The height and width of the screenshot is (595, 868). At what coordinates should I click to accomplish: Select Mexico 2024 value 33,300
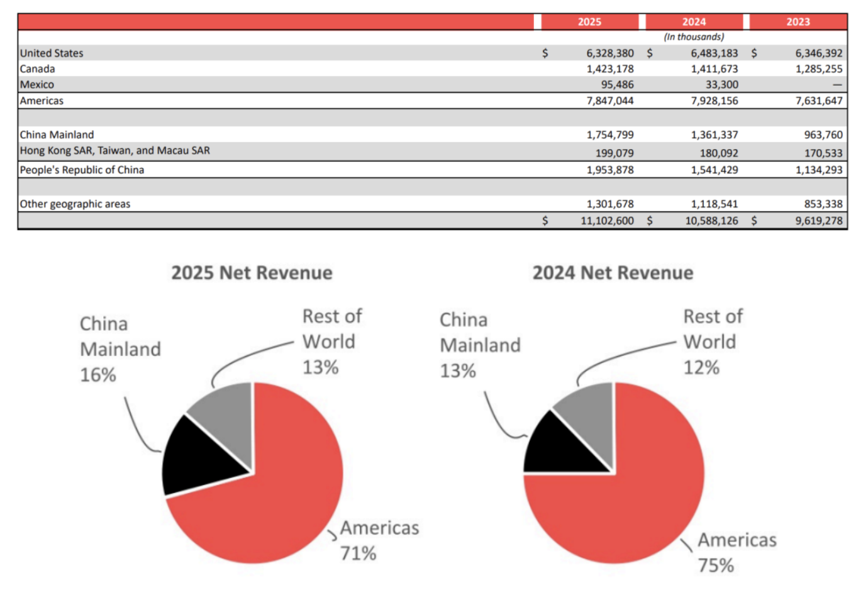[x=721, y=85]
